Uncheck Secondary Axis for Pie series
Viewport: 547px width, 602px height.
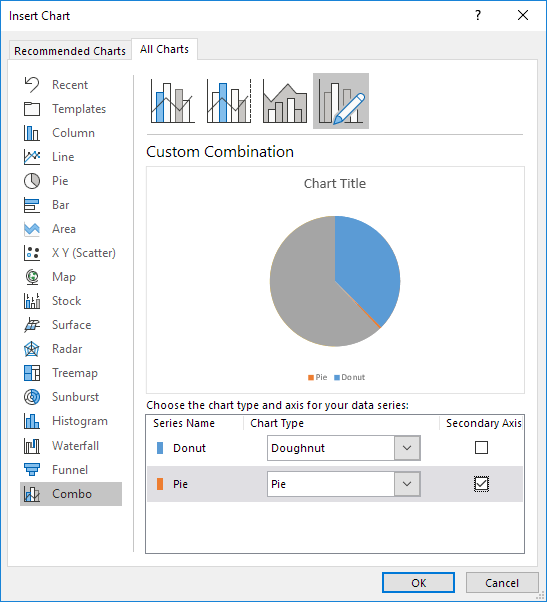click(x=481, y=484)
